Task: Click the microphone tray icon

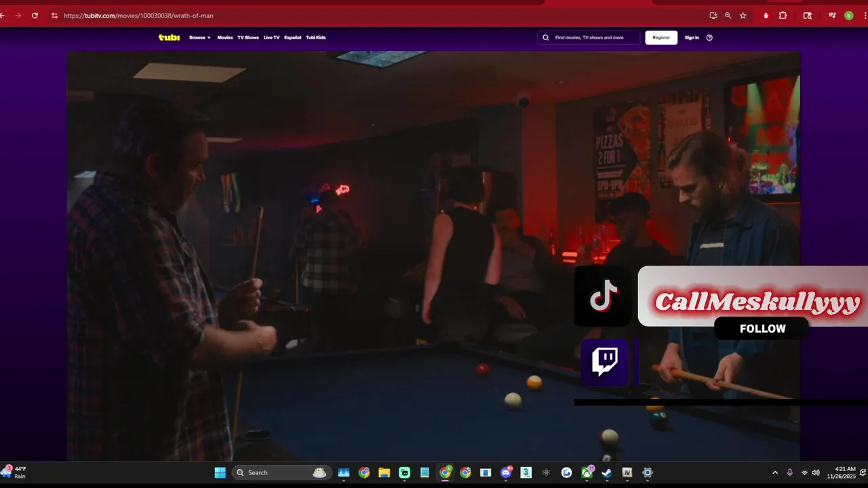Action: pyautogui.click(x=790, y=472)
